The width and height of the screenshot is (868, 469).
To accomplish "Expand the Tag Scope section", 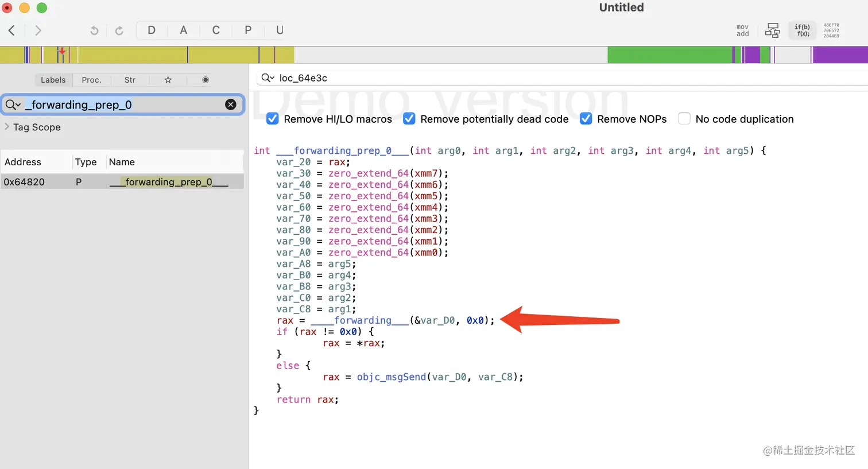I will tap(7, 127).
